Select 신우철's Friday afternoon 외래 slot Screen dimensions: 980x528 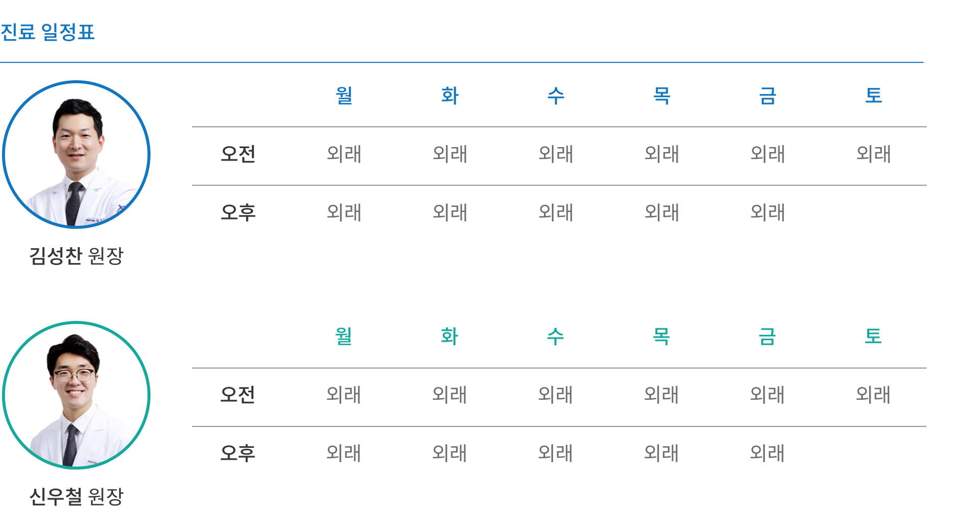[x=767, y=453]
